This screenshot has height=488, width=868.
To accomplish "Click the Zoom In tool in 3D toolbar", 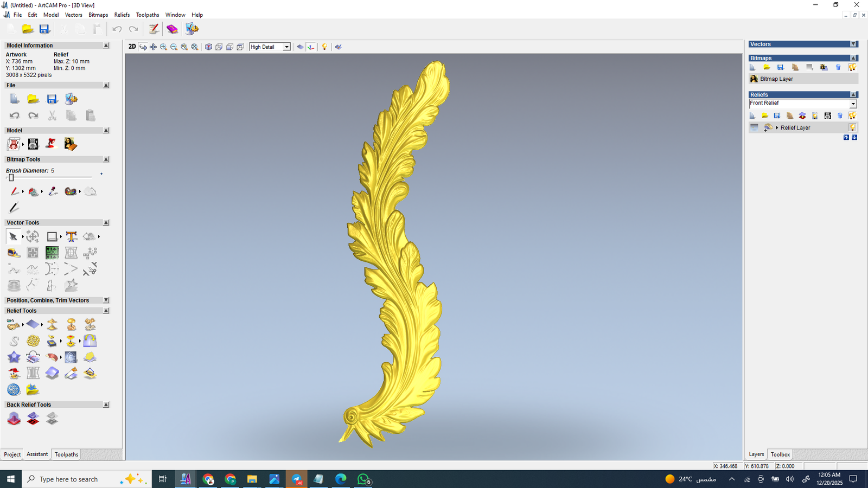I will coord(163,47).
